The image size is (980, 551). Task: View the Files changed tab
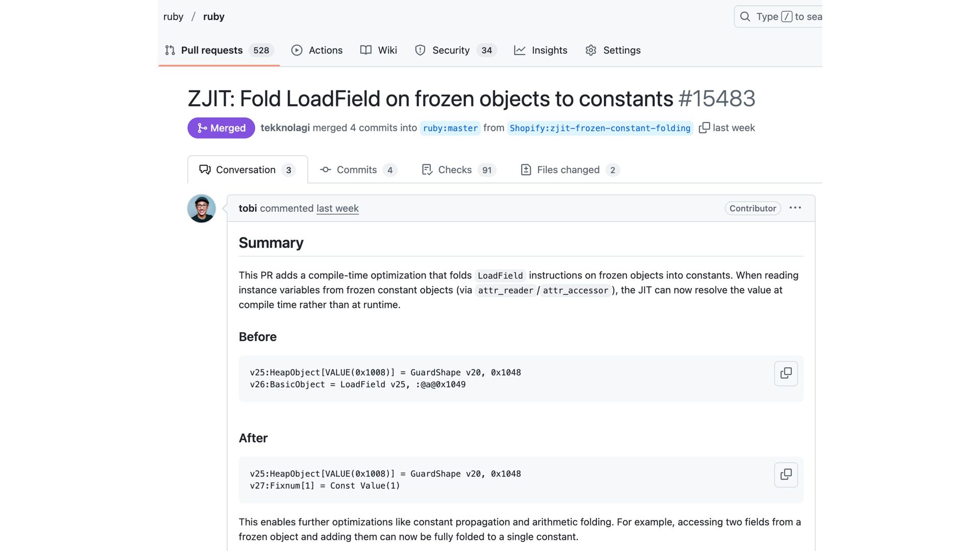[568, 170]
